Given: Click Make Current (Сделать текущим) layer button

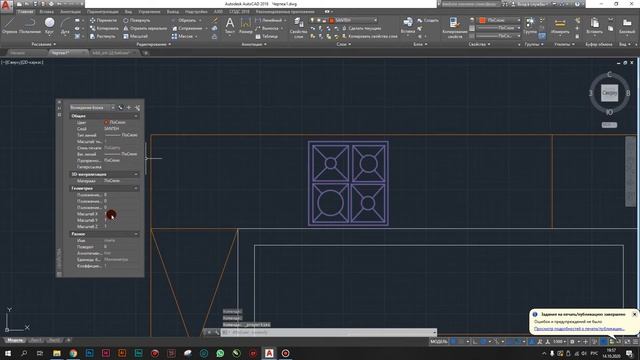Looking at the screenshot, I should click(x=361, y=28).
